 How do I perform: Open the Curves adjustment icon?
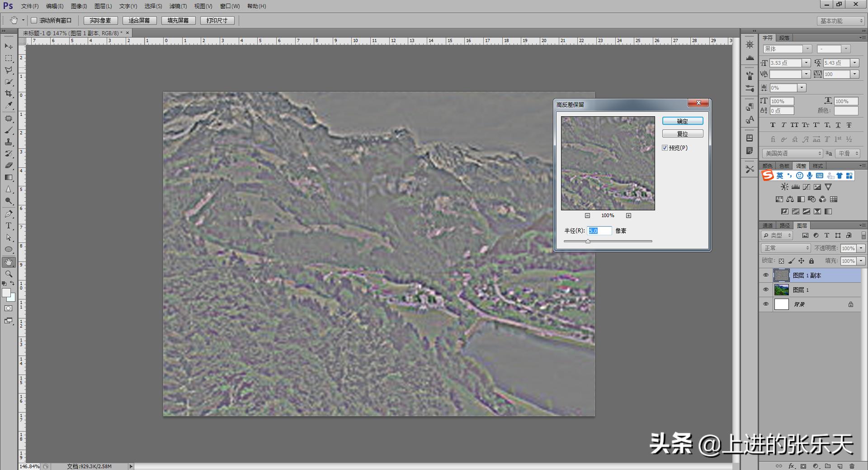[807, 187]
